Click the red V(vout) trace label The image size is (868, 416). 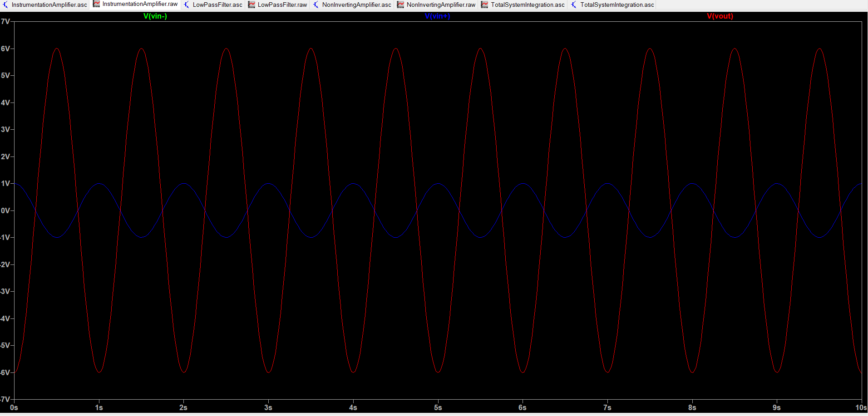720,16
